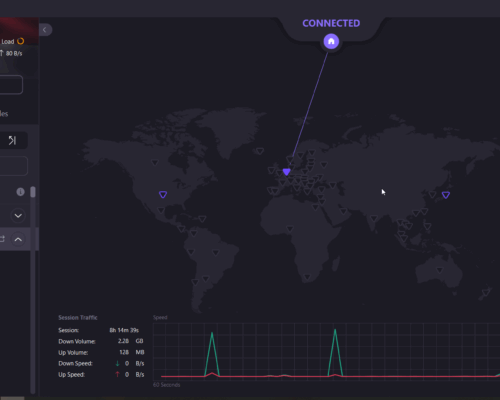Screen dimensions: 500x400
Task: Select the South Africa server marker
Action: 307,277
